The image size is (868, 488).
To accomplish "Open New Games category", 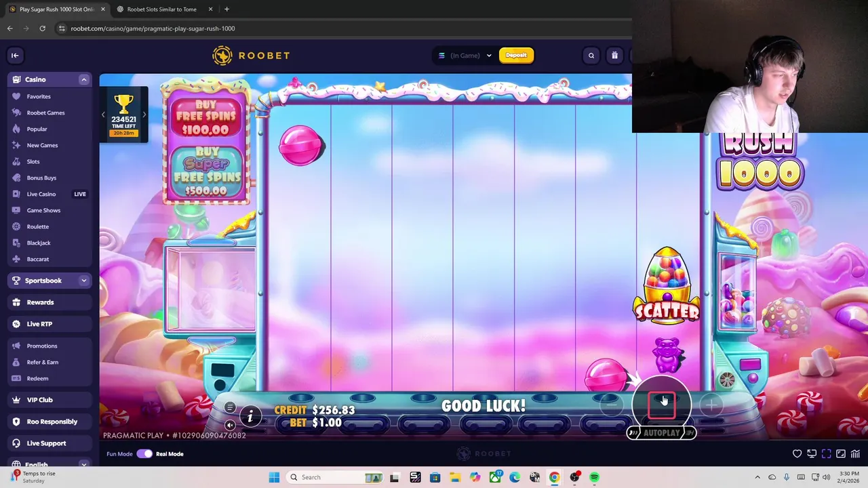I will click(x=42, y=145).
